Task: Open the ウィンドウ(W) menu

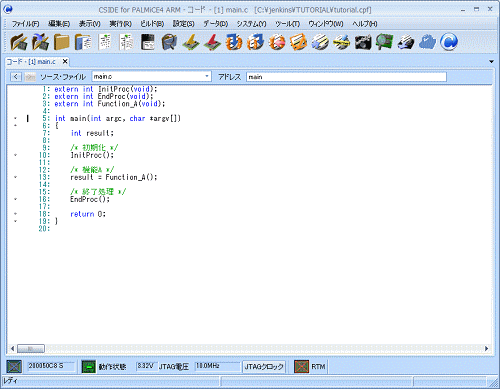Action: (x=326, y=24)
